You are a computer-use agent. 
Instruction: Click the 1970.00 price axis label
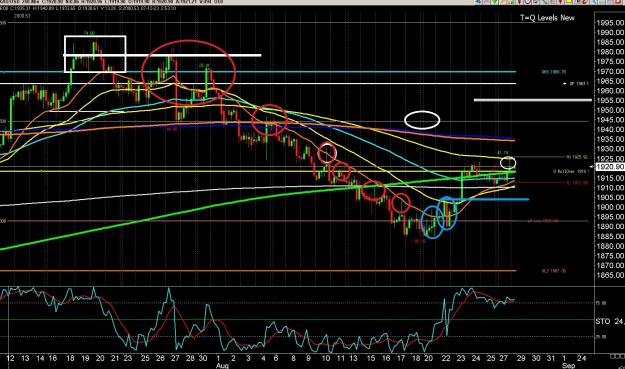point(610,71)
